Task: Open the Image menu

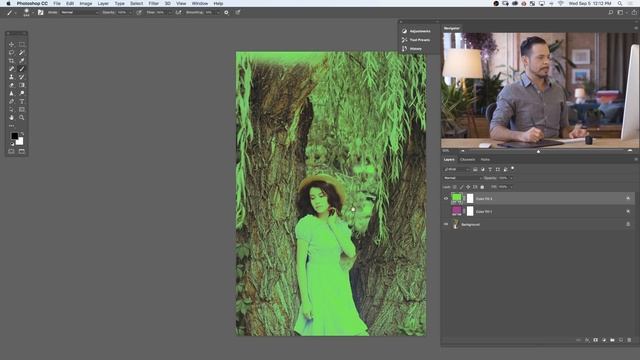Action: coord(86,3)
